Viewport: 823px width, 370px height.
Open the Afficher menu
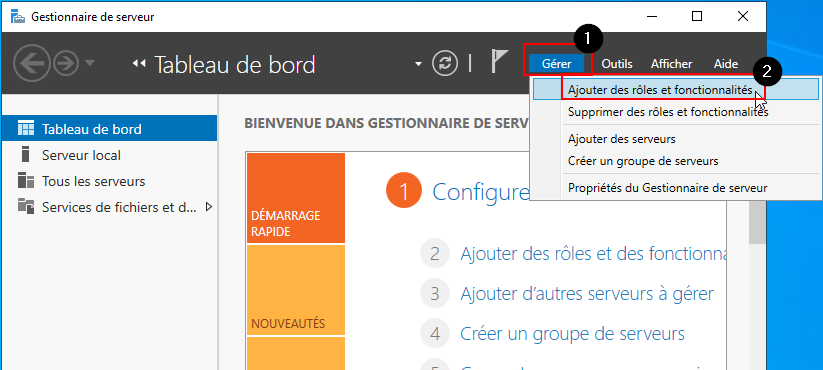click(x=671, y=64)
